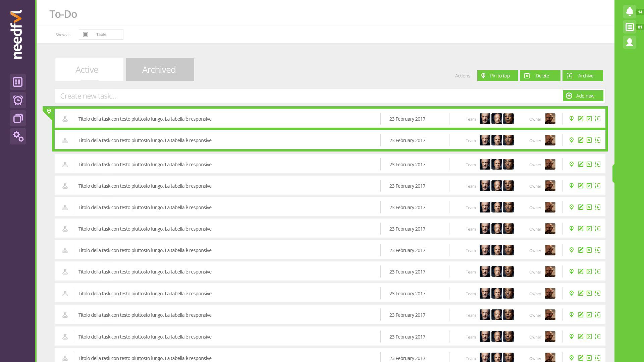Open the task list icon showing 81
Image resolution: width=644 pixels, height=362 pixels.
pos(630,27)
